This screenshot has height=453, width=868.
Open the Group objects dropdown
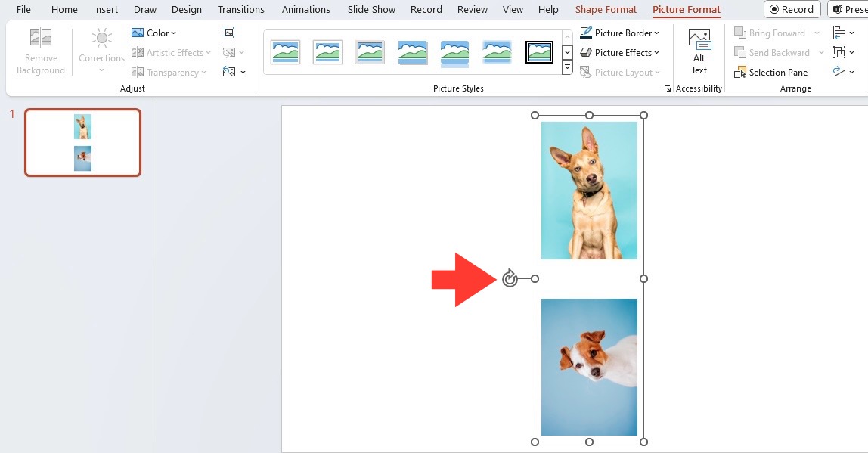pyautogui.click(x=844, y=53)
